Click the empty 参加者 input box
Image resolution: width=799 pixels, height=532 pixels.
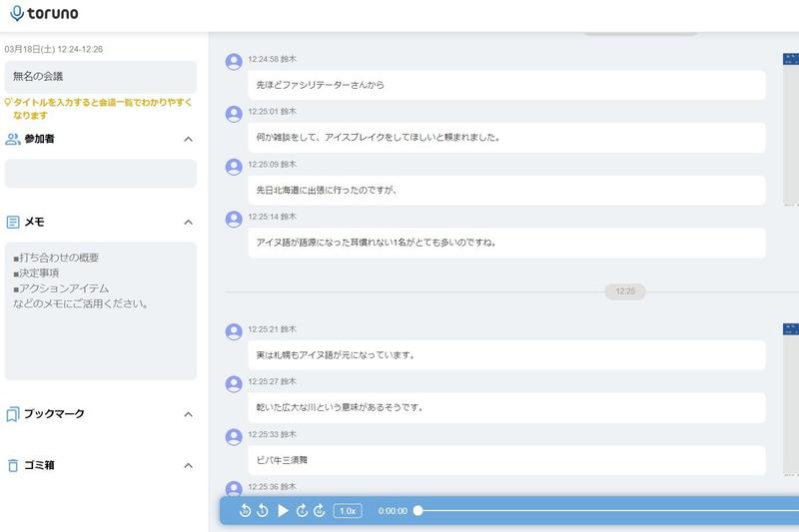click(x=101, y=174)
